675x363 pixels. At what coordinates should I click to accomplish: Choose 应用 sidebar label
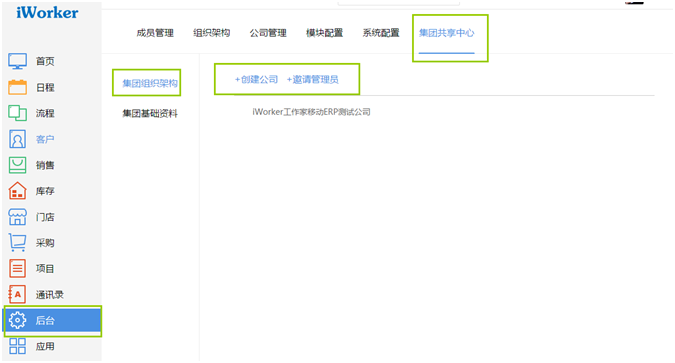point(45,346)
